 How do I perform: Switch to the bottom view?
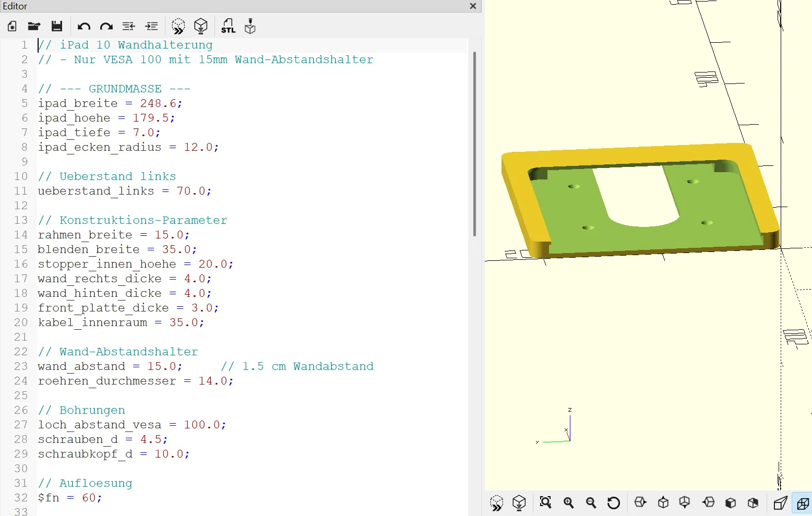point(685,502)
